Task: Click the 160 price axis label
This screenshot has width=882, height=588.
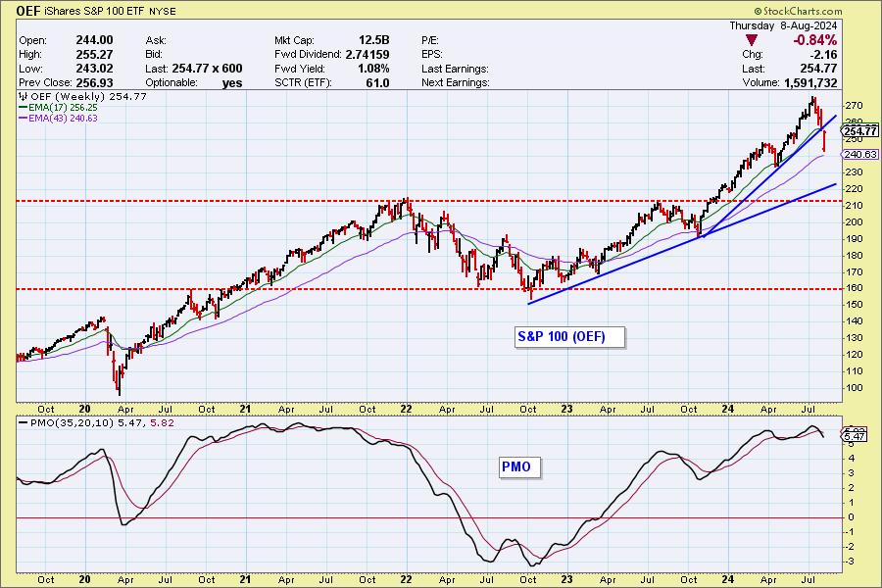Action: (x=854, y=288)
